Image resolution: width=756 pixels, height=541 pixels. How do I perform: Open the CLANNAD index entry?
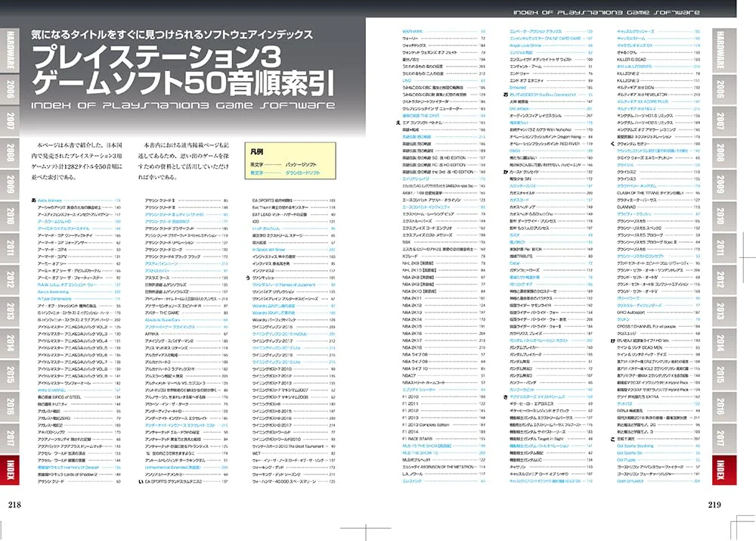tap(626, 207)
